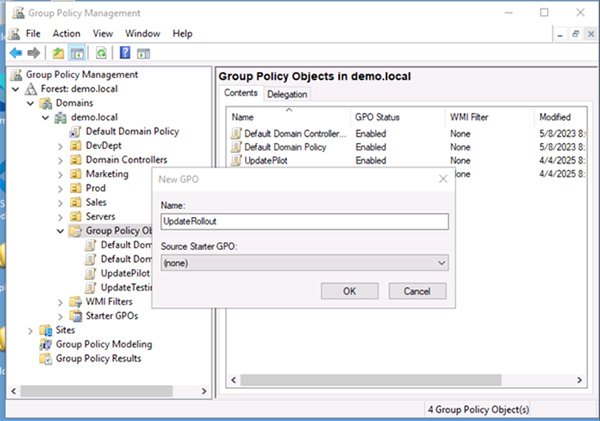The height and width of the screenshot is (421, 600).
Task: Open Help via the question mark icon
Action: (126, 53)
